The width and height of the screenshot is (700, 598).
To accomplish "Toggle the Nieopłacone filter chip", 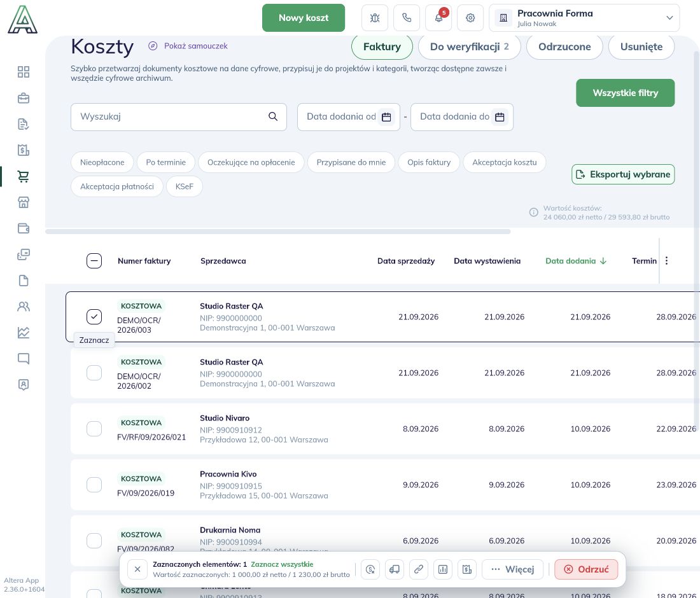I will click(x=102, y=162).
